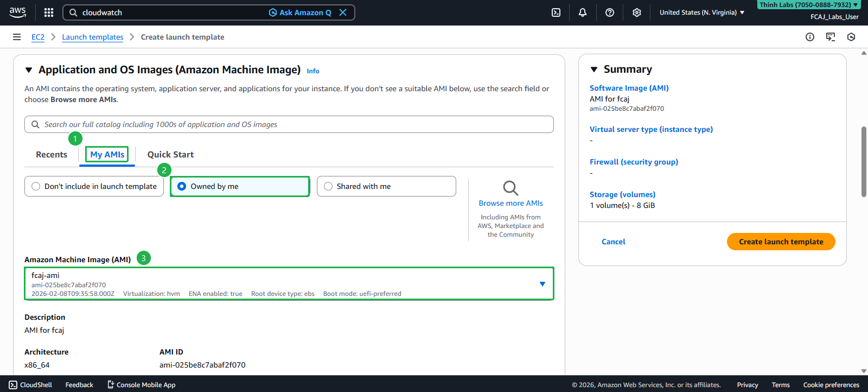Switch to the My AMIs tab

(107, 155)
